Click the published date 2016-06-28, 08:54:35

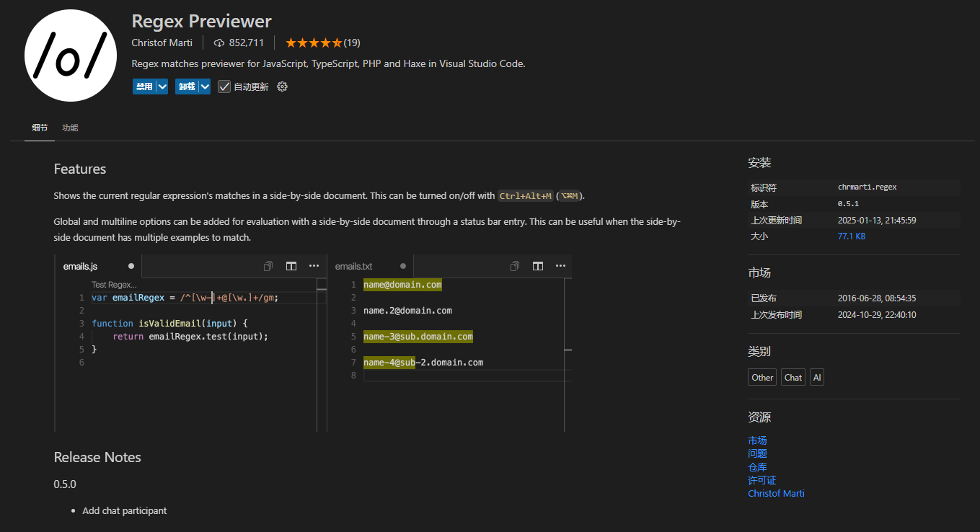(877, 298)
